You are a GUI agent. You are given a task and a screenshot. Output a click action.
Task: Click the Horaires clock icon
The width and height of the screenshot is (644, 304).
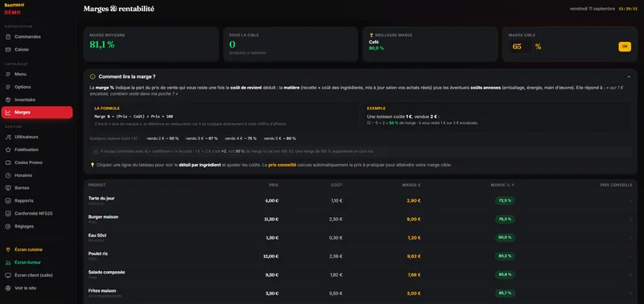[x=8, y=175]
